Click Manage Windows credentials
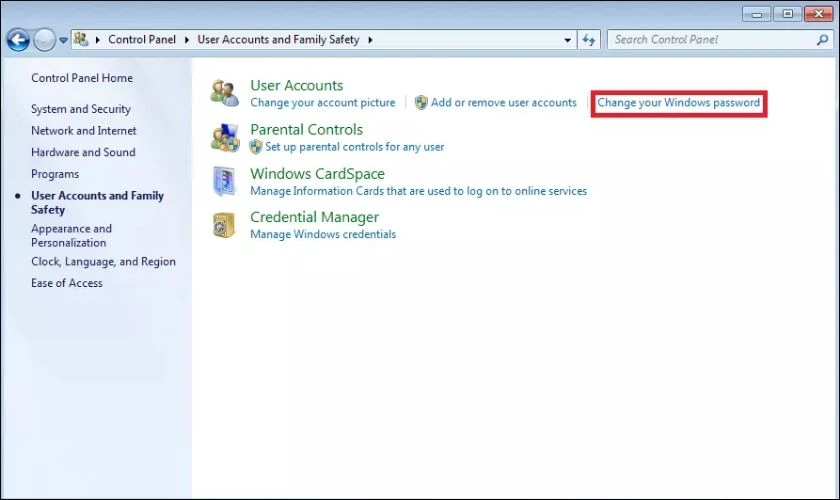Image resolution: width=840 pixels, height=500 pixels. (323, 235)
